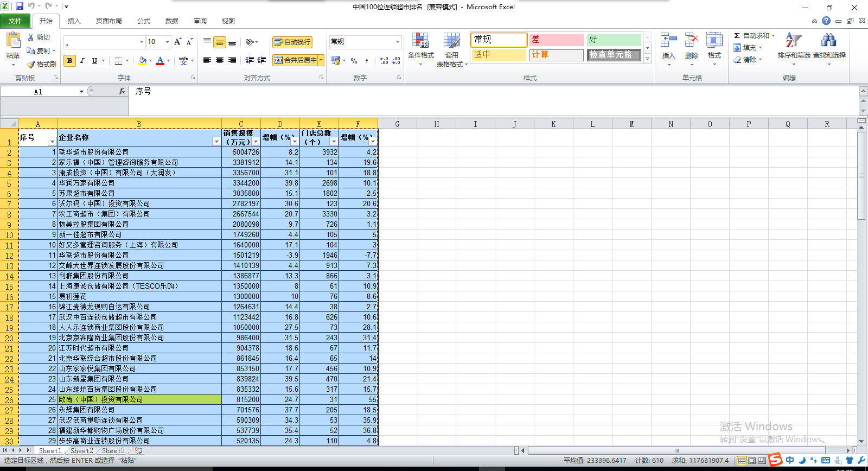Decrease font size with the small A icon
Image resolution: width=868 pixels, height=471 pixels.
[189, 42]
